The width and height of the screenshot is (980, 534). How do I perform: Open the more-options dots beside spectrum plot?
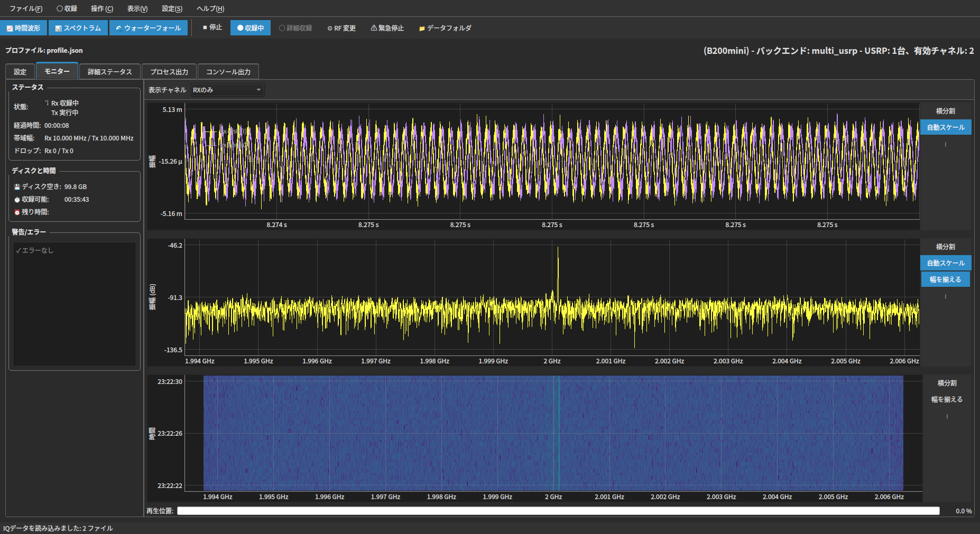(946, 296)
